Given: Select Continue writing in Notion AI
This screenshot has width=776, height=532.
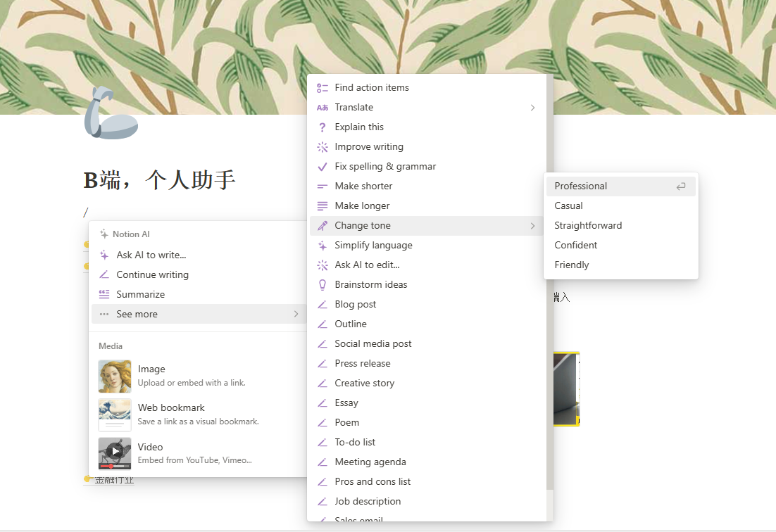Looking at the screenshot, I should click(152, 275).
